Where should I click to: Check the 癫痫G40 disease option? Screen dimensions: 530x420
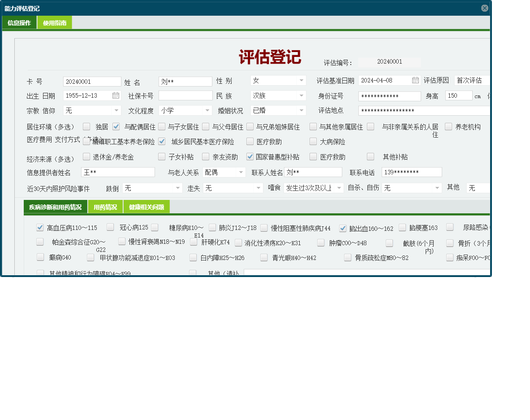click(40, 257)
